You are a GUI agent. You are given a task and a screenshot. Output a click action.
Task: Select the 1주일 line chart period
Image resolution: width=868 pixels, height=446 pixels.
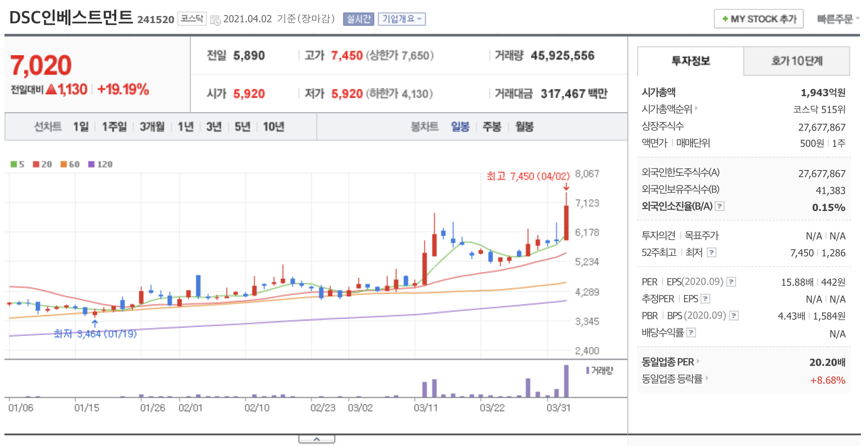(x=115, y=127)
